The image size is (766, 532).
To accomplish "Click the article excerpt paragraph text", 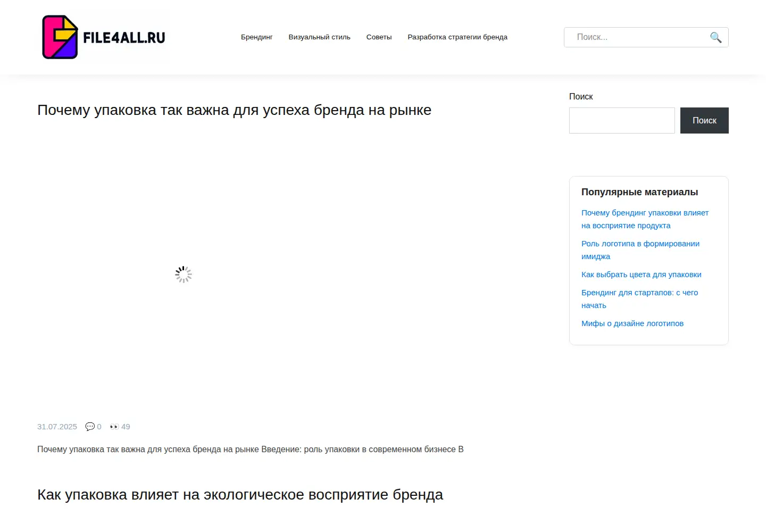I will coord(250,450).
